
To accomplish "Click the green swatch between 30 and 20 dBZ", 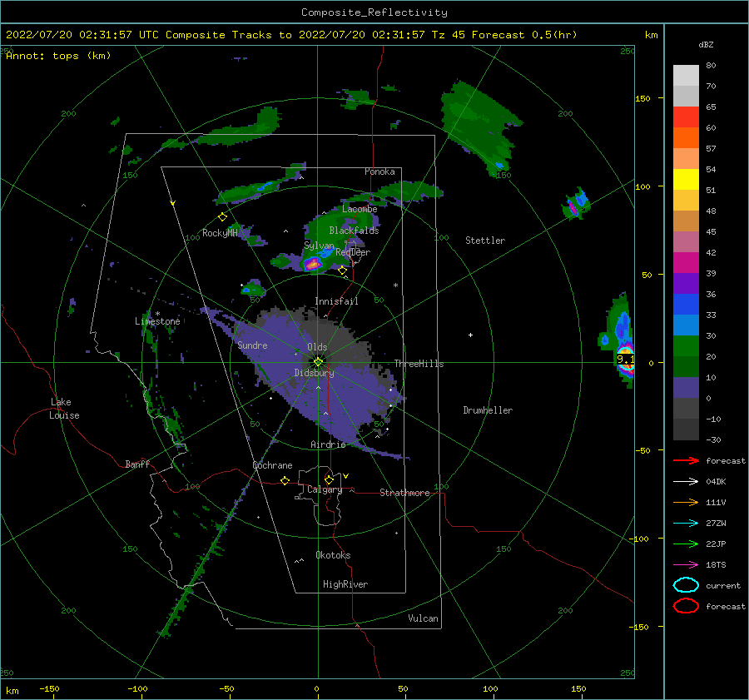I will 686,346.
